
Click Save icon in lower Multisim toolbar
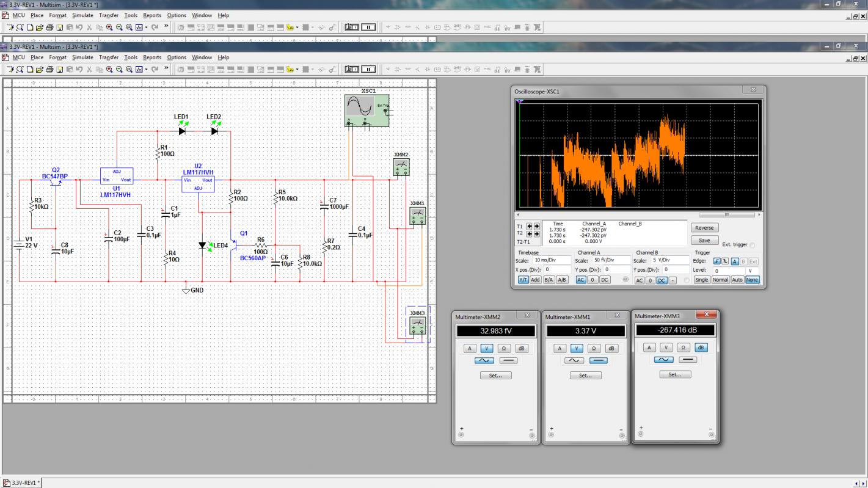pyautogui.click(x=60, y=70)
